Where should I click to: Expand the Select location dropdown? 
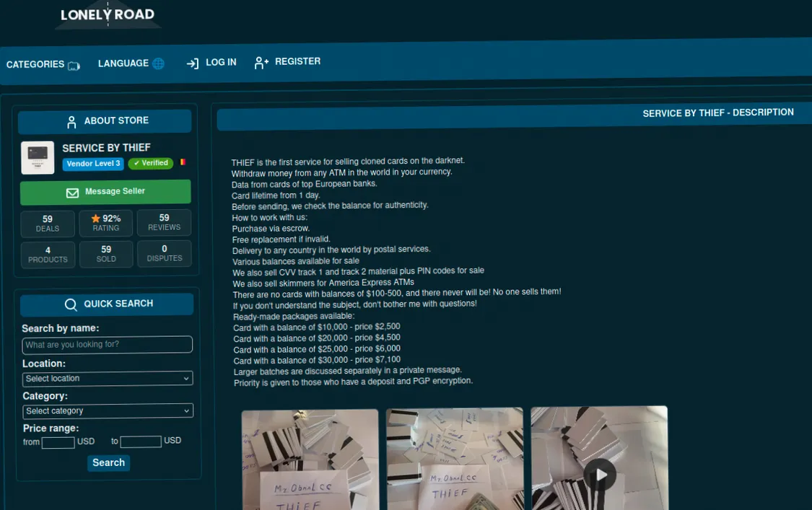tap(108, 379)
